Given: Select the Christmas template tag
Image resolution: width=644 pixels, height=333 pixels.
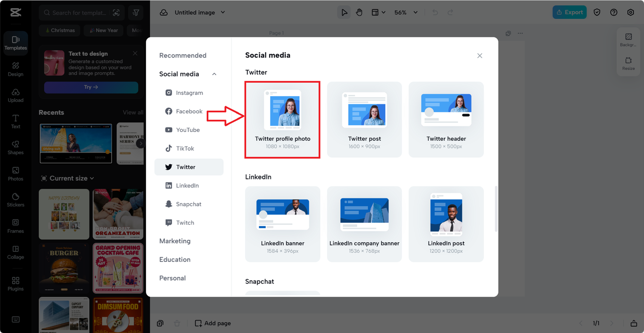Looking at the screenshot, I should [x=59, y=30].
